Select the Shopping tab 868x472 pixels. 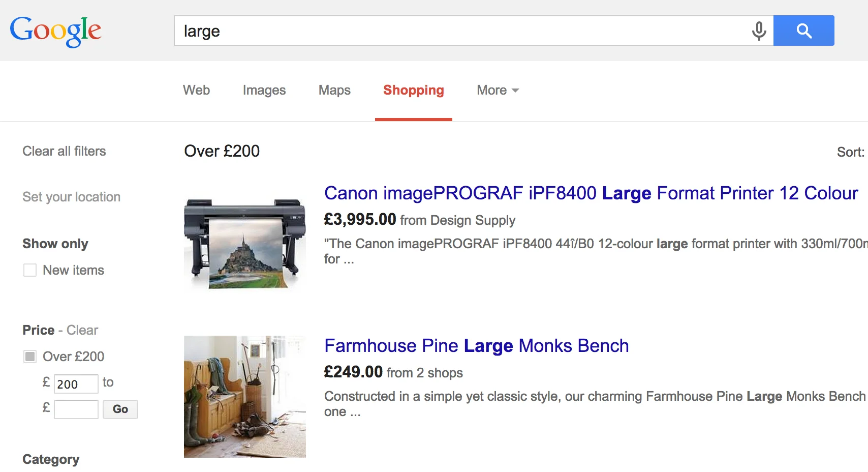(413, 91)
